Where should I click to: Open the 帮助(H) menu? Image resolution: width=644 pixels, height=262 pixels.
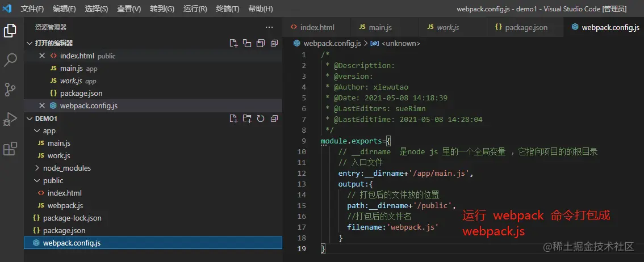pos(261,9)
